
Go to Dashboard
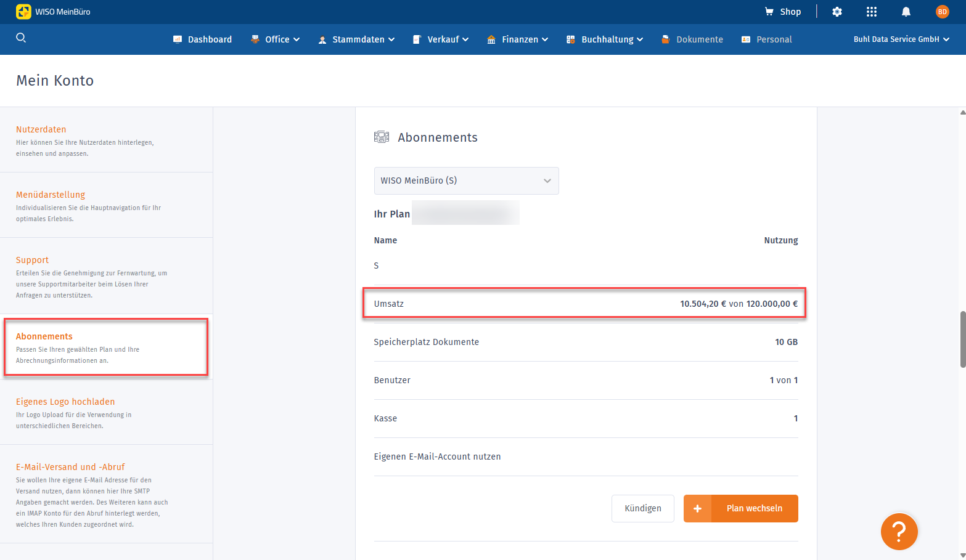pos(210,39)
